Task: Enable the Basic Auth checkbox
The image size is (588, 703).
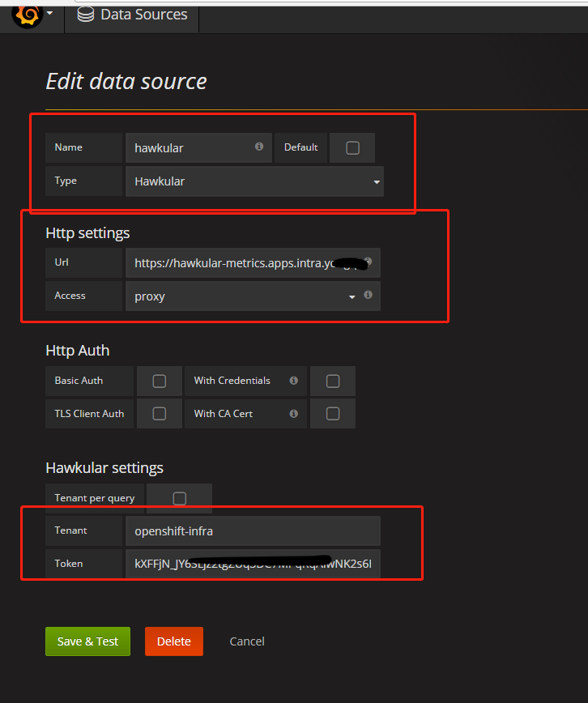Action: (160, 381)
